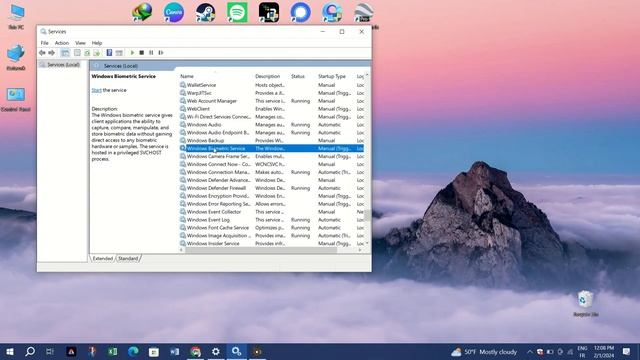The width and height of the screenshot is (640, 360).
Task: Click the show/hide action pane icon
Action: (119, 53)
